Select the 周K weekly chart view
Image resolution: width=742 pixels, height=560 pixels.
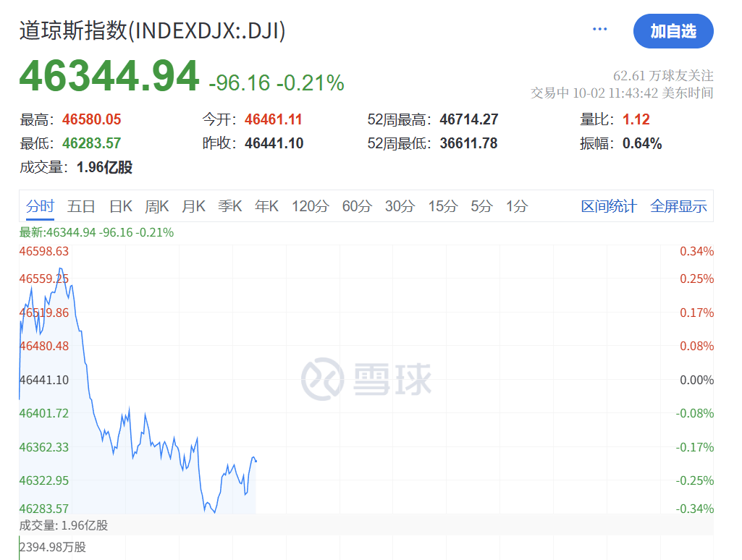point(156,206)
